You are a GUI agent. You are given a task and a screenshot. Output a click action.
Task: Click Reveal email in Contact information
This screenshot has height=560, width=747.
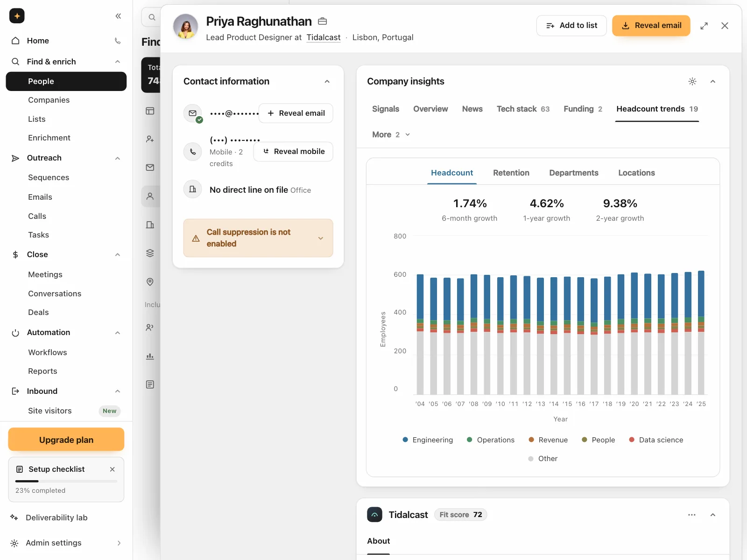296,113
